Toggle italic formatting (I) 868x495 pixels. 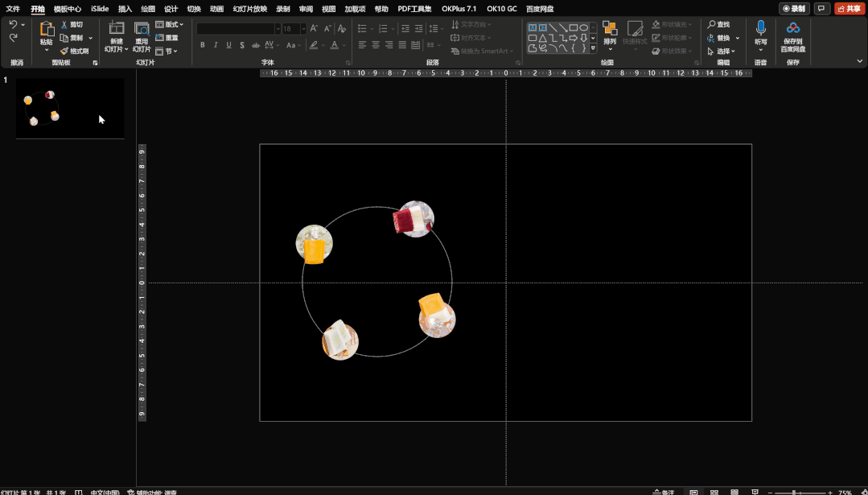pyautogui.click(x=216, y=45)
